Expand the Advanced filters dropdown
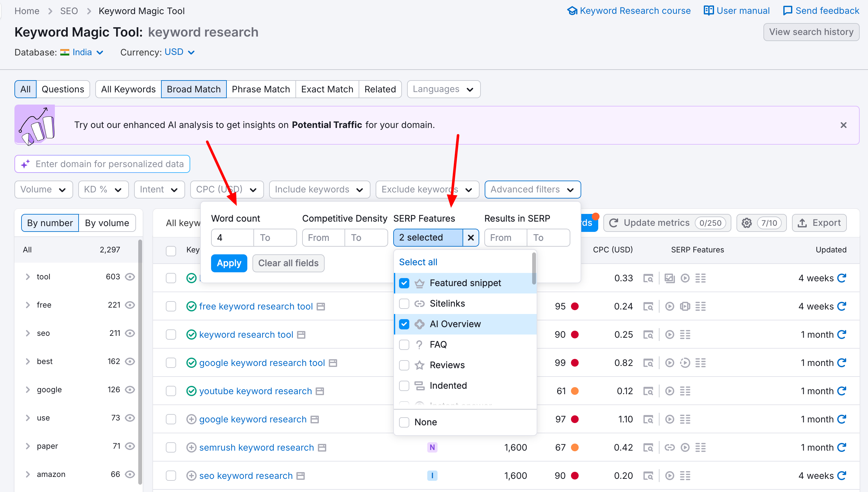868x492 pixels. (x=532, y=189)
